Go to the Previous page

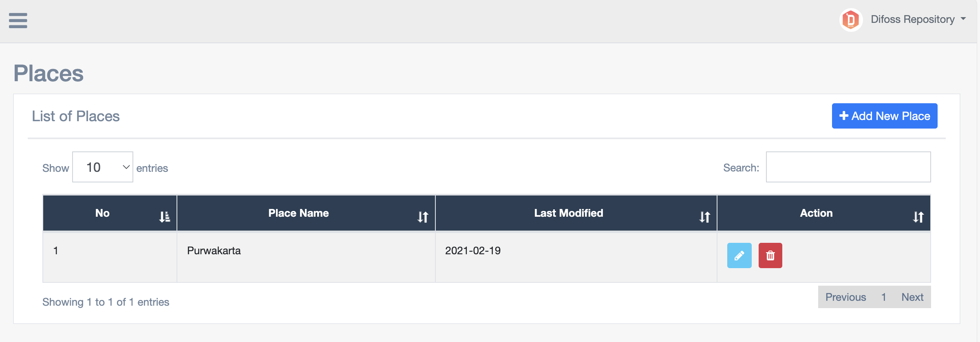click(x=845, y=297)
